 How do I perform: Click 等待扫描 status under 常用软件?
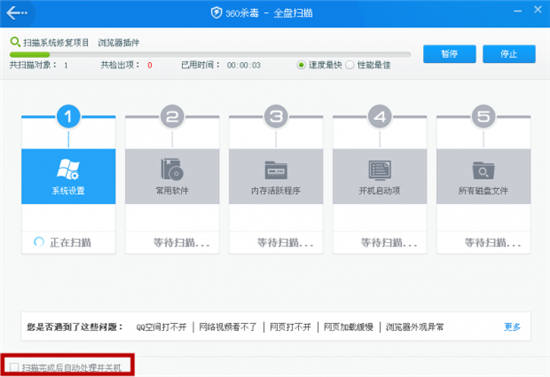(182, 242)
